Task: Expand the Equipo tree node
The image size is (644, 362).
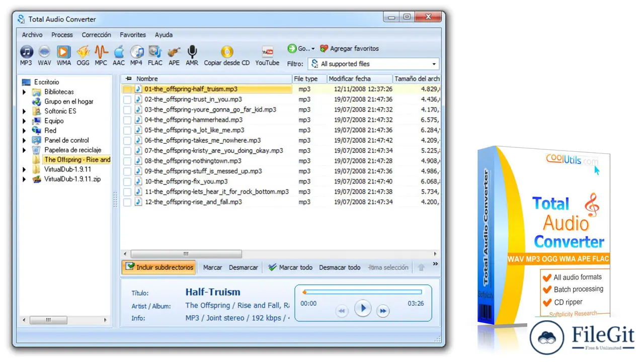Action: click(24, 121)
